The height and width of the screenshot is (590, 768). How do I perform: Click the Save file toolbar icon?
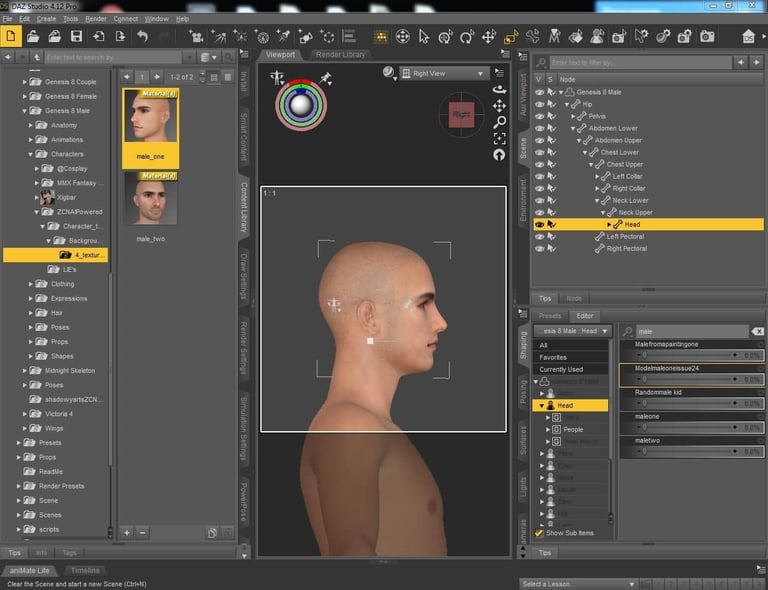point(76,37)
